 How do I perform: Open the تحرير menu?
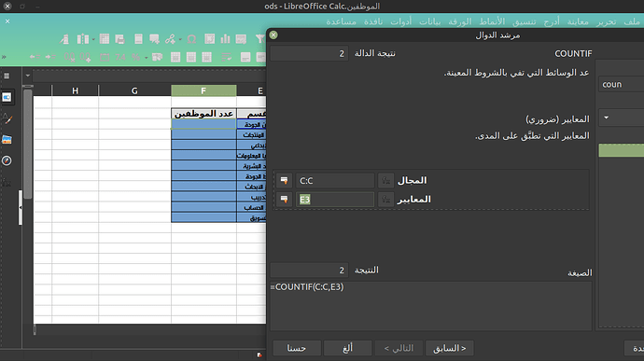(606, 21)
